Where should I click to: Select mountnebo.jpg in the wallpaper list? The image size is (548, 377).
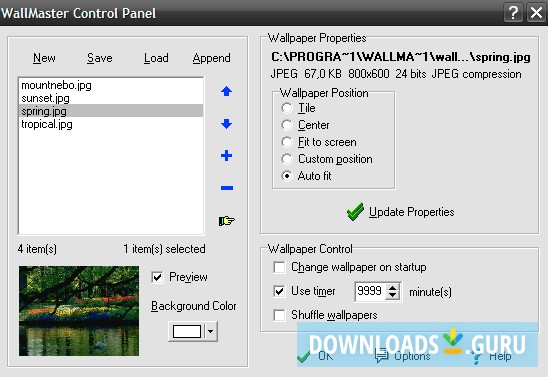pyautogui.click(x=111, y=85)
